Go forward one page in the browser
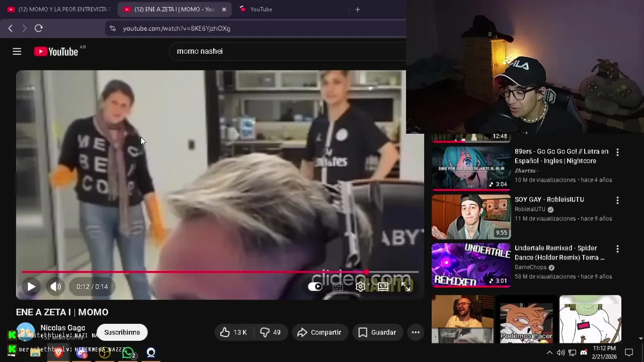Screen dimensions: 644x362 point(24,29)
